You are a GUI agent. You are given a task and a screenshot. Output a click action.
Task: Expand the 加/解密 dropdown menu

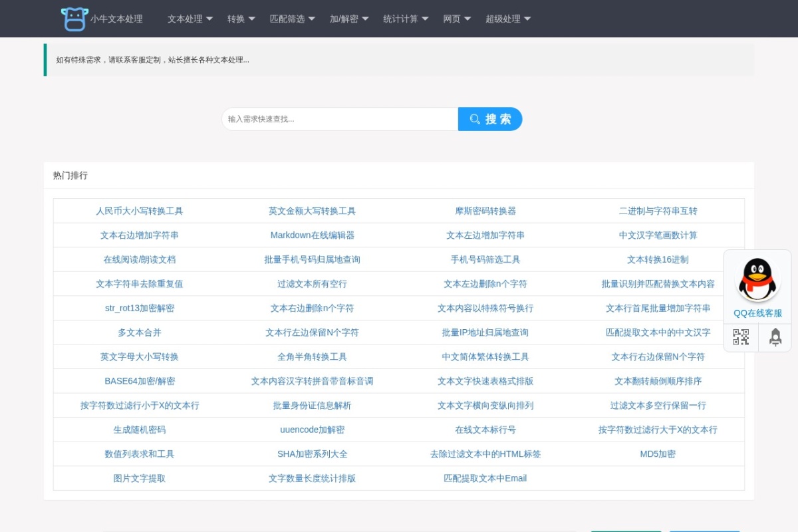click(349, 19)
